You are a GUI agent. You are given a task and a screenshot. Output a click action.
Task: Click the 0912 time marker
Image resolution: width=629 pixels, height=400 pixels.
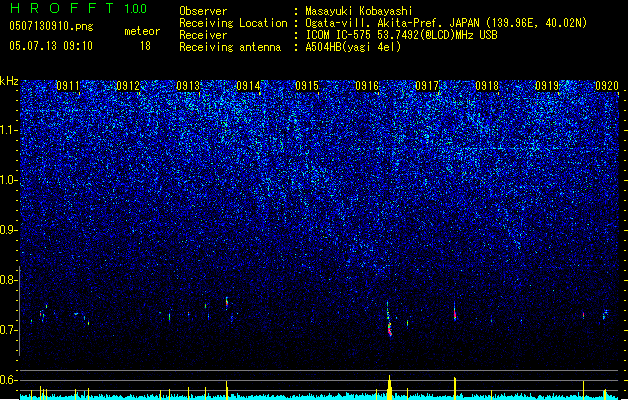(128, 86)
